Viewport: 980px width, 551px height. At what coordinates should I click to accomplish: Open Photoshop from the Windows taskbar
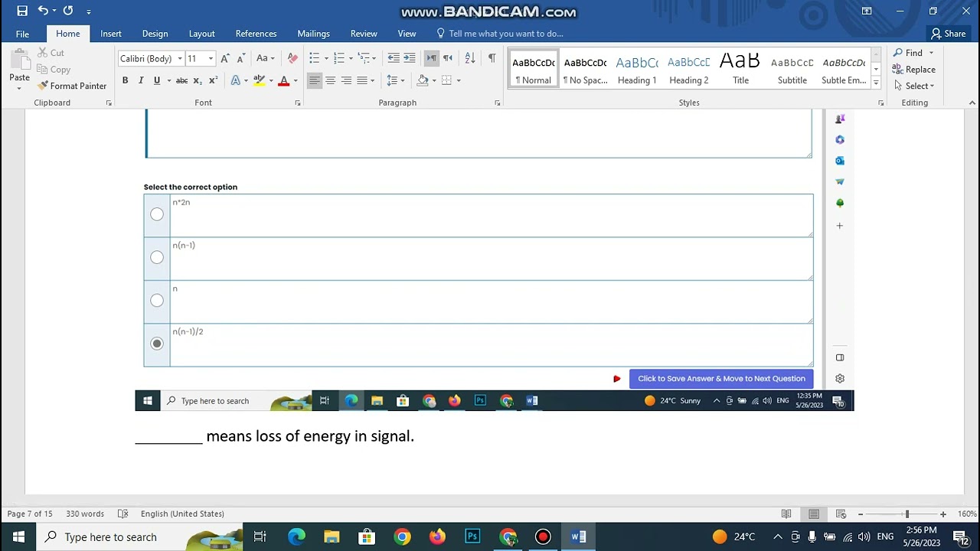point(472,537)
